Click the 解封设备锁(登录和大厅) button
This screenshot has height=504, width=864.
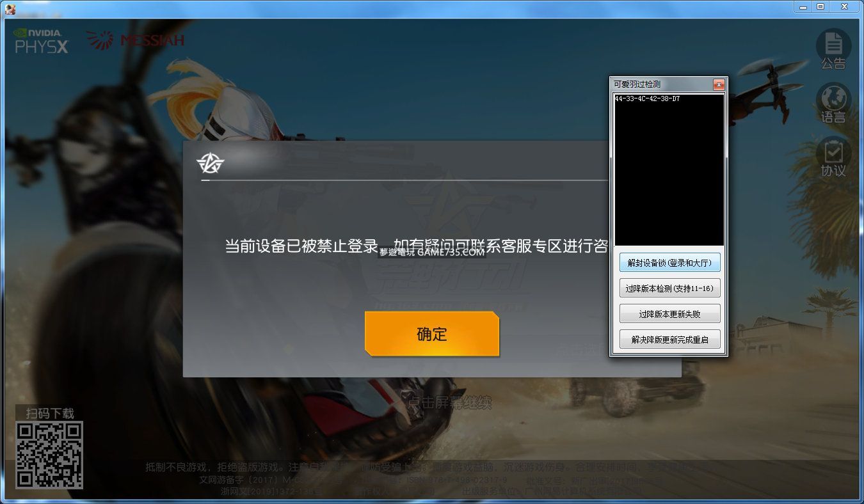point(670,263)
